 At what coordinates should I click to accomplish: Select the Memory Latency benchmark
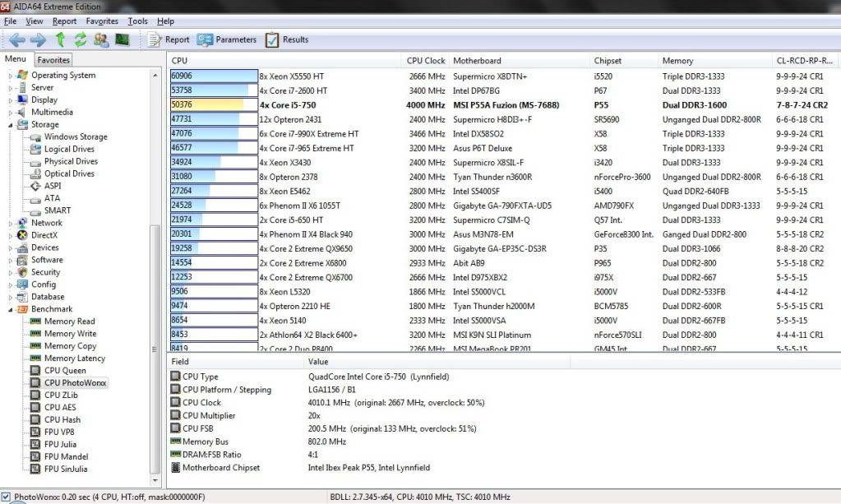75,358
